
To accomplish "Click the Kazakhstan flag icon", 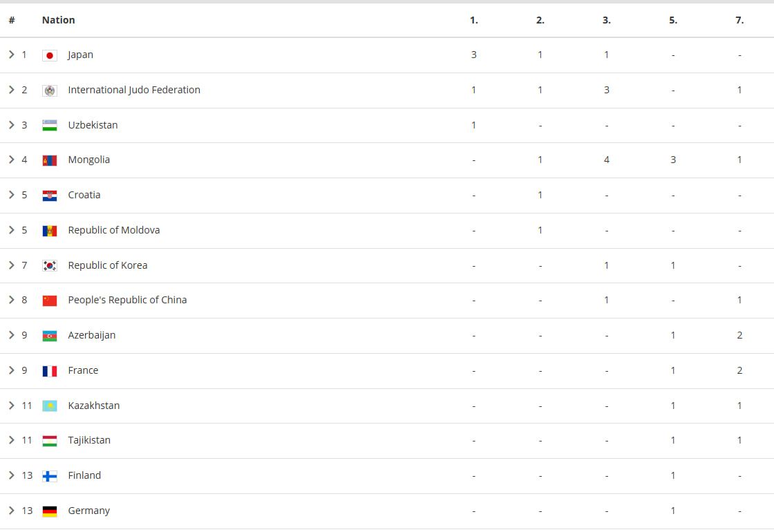I will click(x=49, y=406).
